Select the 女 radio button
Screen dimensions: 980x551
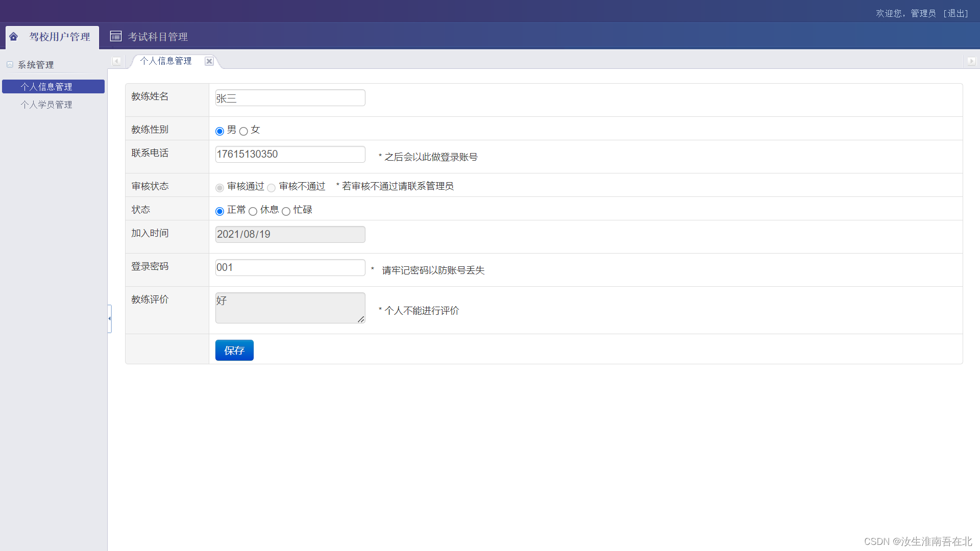(x=243, y=131)
